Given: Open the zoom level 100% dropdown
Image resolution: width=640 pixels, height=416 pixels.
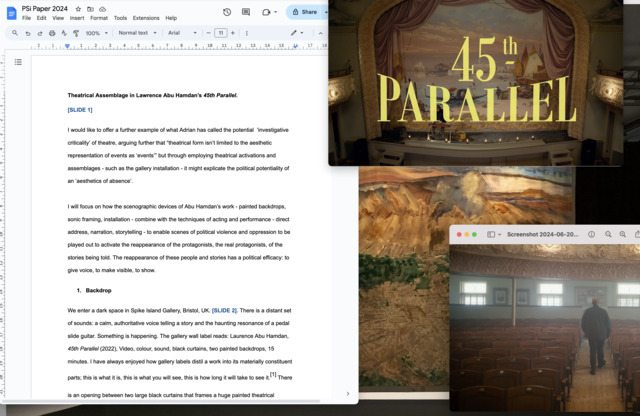Looking at the screenshot, I should pos(97,33).
